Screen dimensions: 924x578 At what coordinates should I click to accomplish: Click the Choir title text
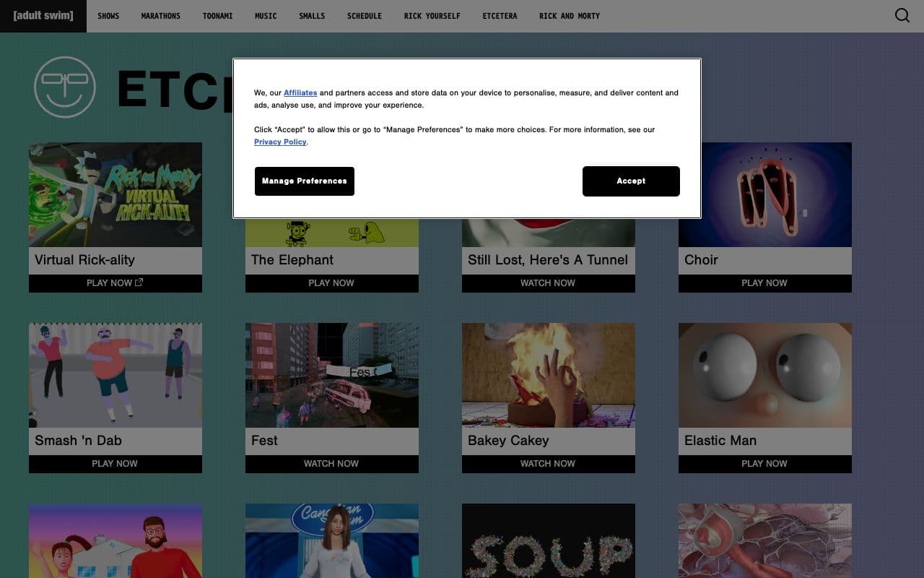click(702, 260)
